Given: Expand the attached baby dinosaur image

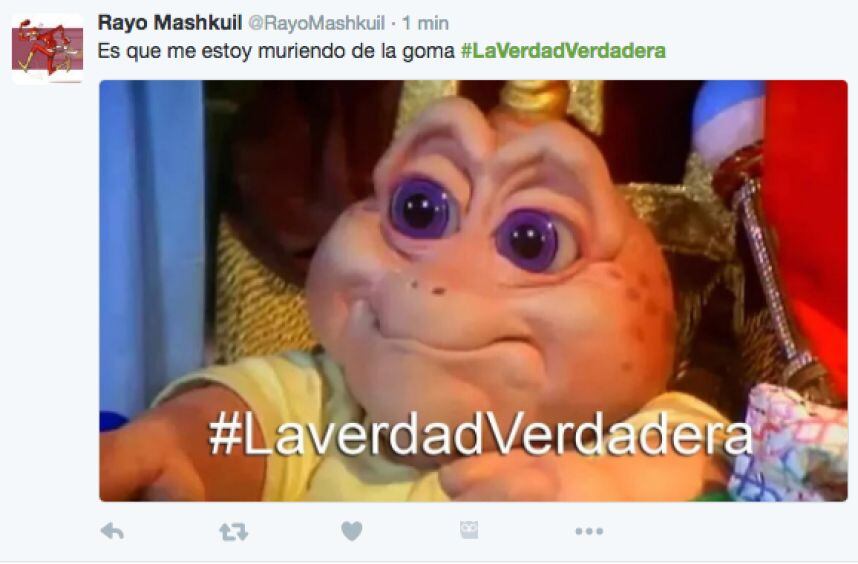Looking at the screenshot, I should (x=473, y=291).
